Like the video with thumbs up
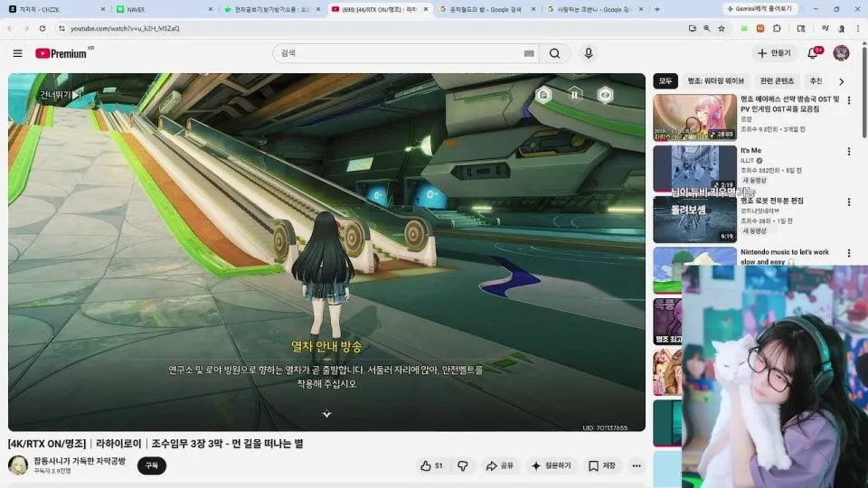The width and height of the screenshot is (868, 488). [x=432, y=466]
